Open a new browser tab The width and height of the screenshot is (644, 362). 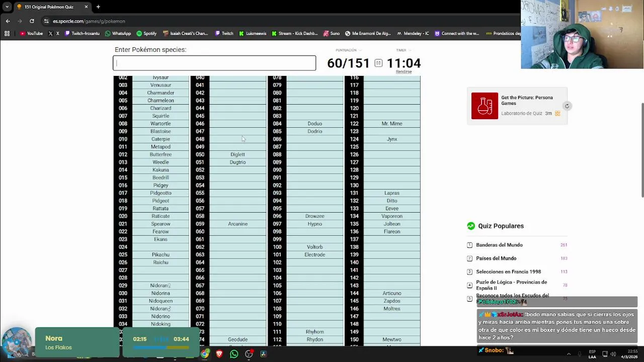[x=98, y=7]
